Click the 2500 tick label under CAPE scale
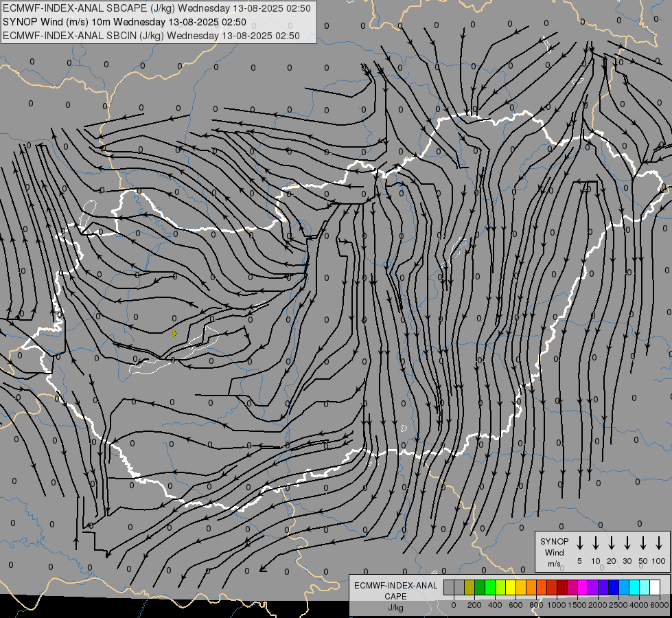The width and height of the screenshot is (672, 618). pos(618,605)
